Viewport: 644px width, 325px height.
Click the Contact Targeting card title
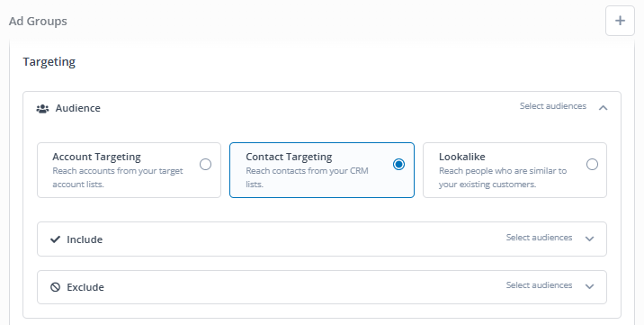[x=289, y=157]
